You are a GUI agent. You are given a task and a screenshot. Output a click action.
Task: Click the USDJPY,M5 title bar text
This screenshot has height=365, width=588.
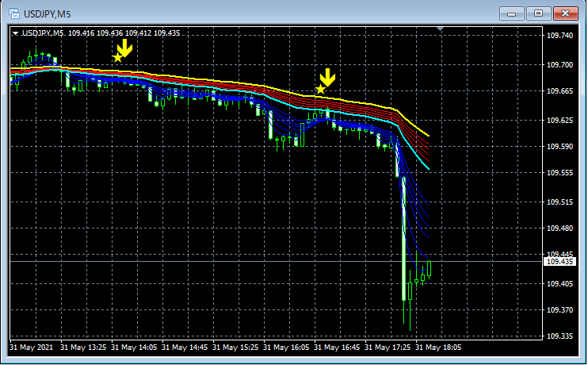tap(48, 14)
